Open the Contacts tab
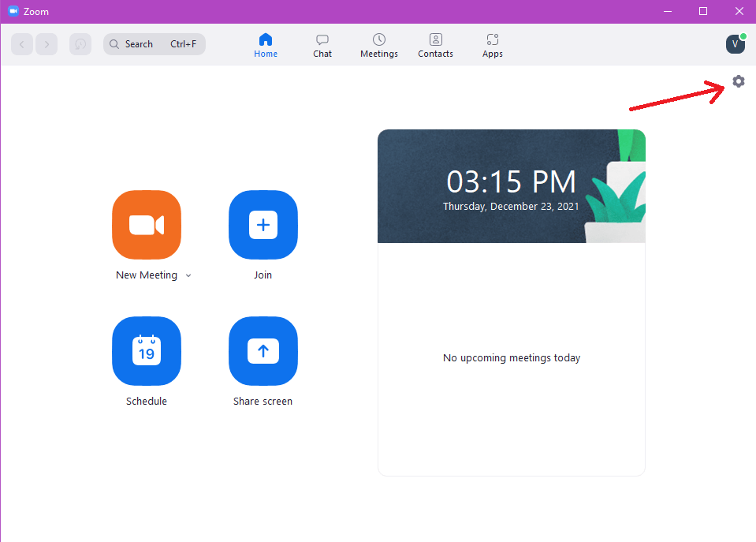The image size is (756, 542). click(x=435, y=44)
